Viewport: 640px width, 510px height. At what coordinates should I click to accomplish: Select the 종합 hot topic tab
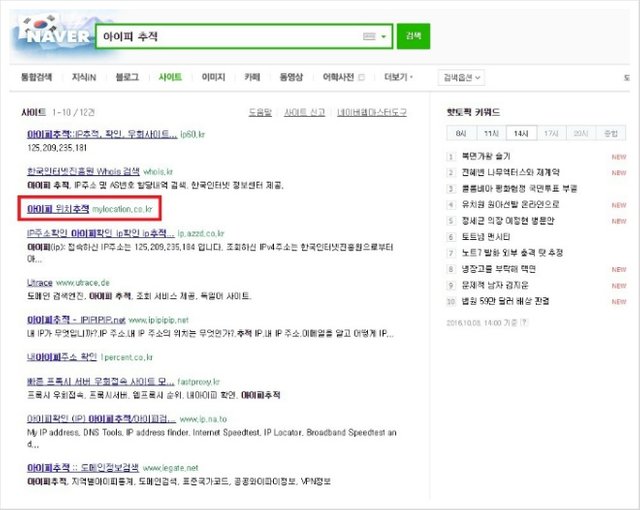[x=611, y=133]
